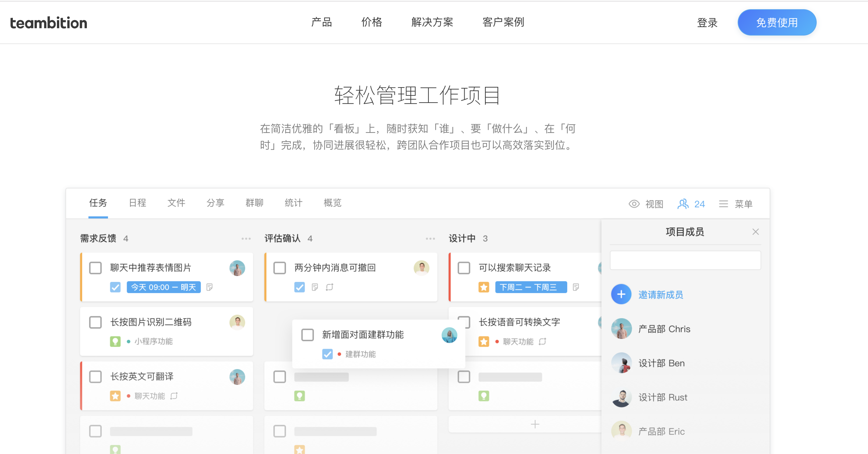This screenshot has width=868, height=454.
Task: Click the member search input field
Action: click(685, 260)
